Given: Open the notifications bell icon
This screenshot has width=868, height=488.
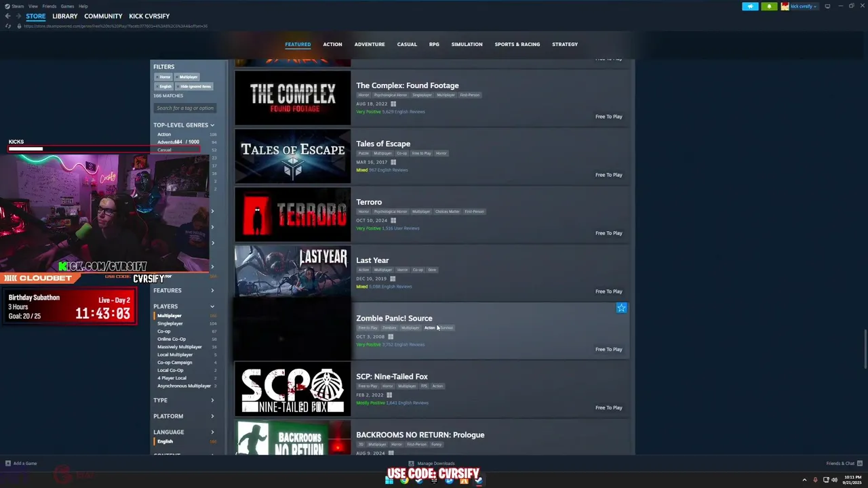Looking at the screenshot, I should [x=769, y=6].
